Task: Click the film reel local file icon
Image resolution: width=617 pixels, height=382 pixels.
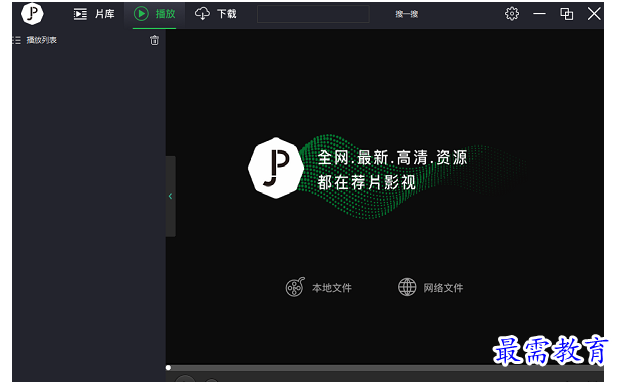Action: click(295, 287)
